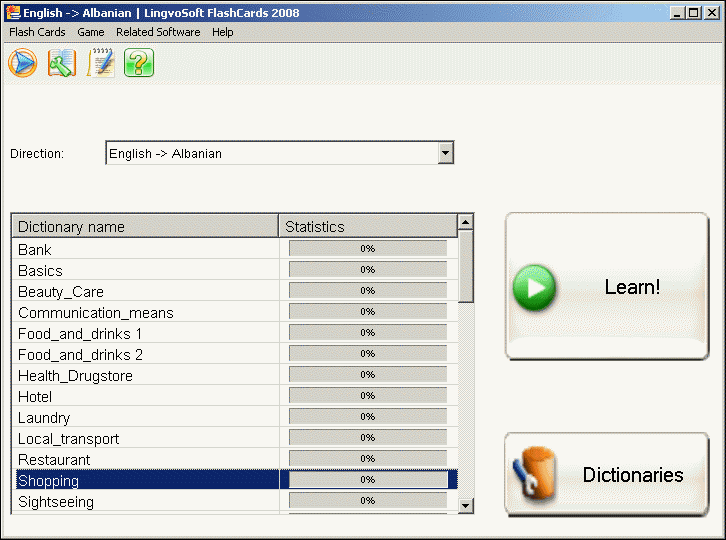Screen dimensions: 726x540
Task: Click the blue play arrow toolbar icon
Action: [22, 63]
